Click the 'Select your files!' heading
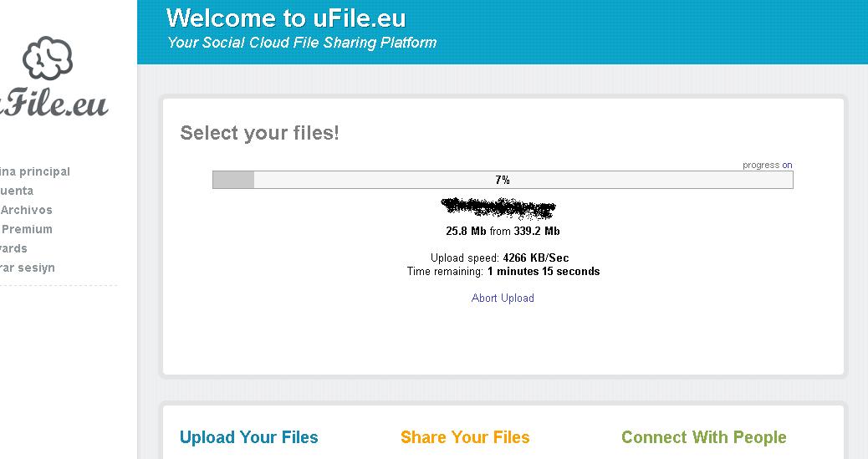This screenshot has width=868, height=459. click(260, 133)
